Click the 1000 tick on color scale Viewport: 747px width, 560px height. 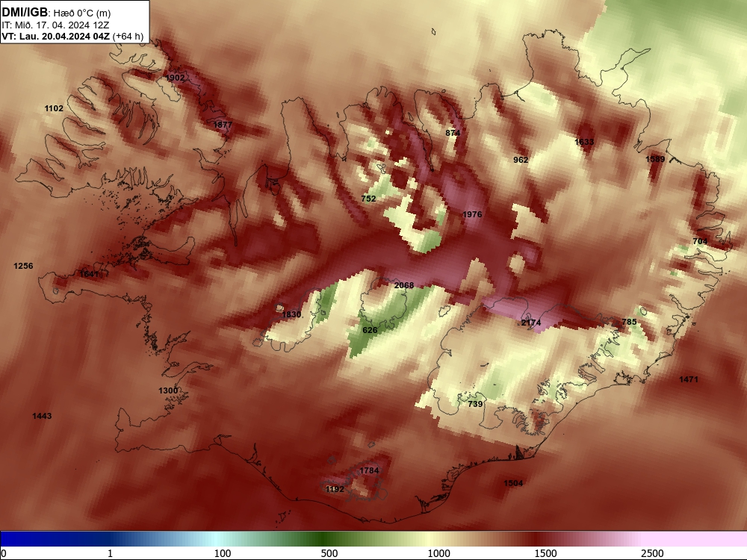coord(438,553)
